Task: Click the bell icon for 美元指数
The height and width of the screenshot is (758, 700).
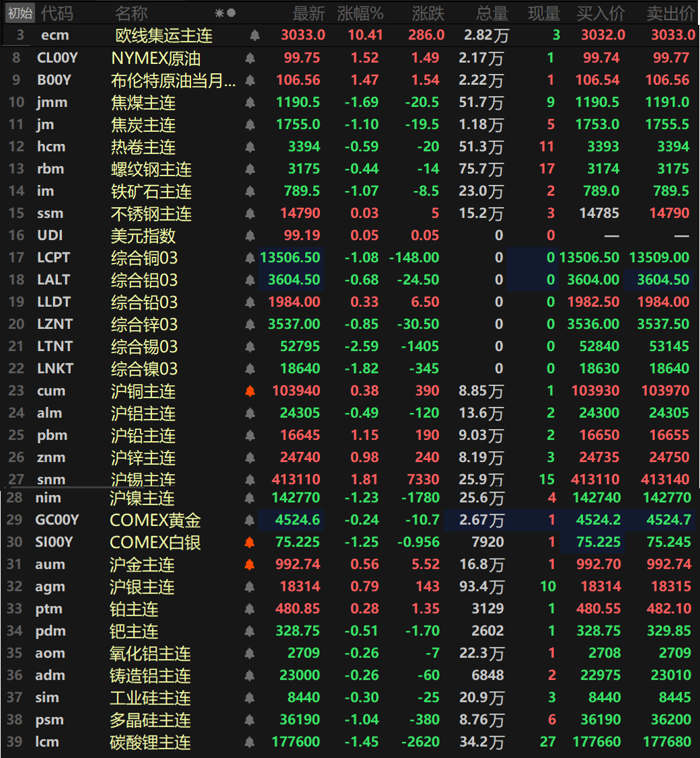Action: pos(250,236)
